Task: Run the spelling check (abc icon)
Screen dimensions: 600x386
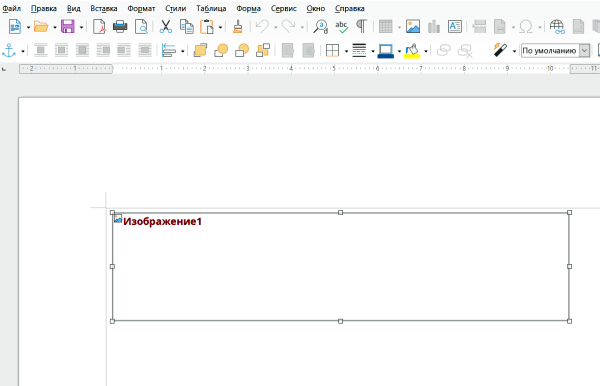Action: [341, 27]
